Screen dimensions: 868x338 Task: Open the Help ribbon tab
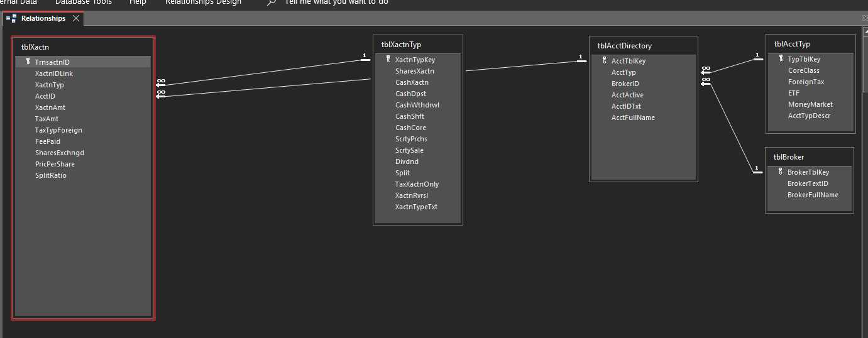tap(138, 3)
